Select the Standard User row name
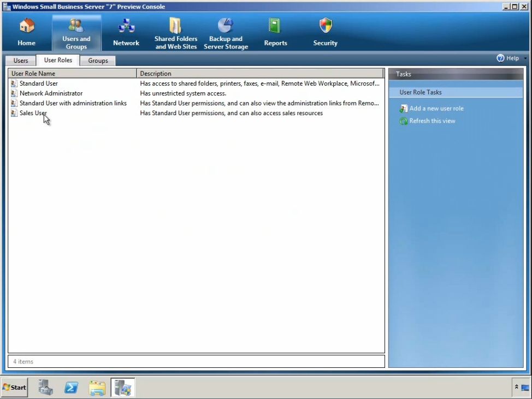532x399 pixels. 39,84
